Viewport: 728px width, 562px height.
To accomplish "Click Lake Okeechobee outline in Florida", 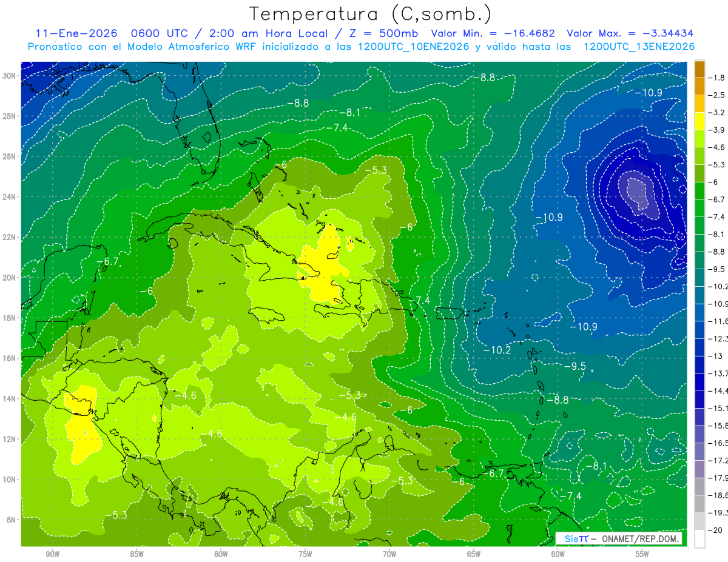I will coord(207,136).
